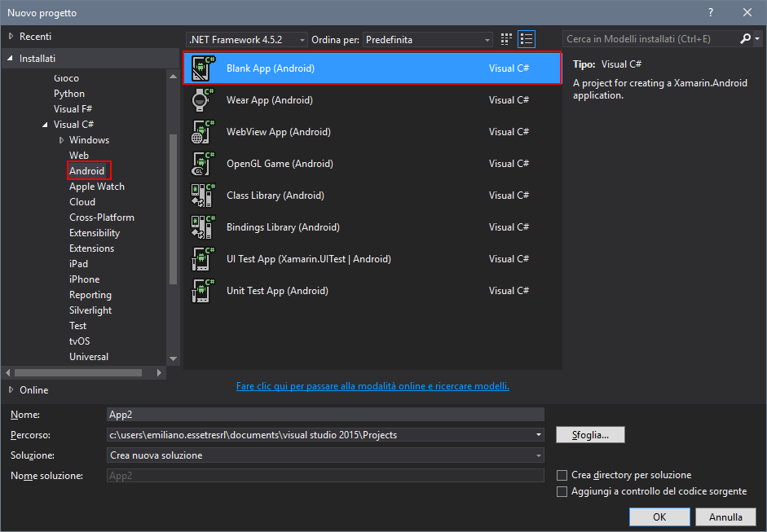Click tree scroll up arrow
Screen dimensions: 767x532
pyautogui.click(x=173, y=77)
